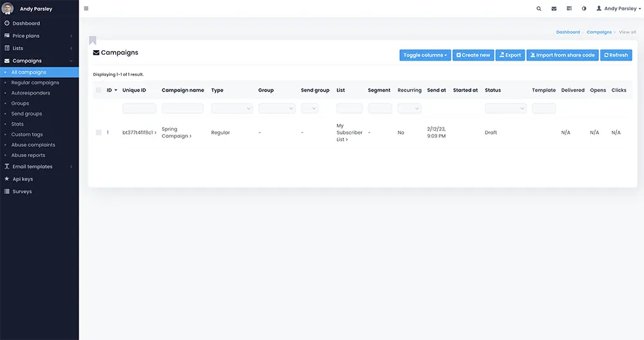Open Regular campaigns menu item
The height and width of the screenshot is (340, 644).
[x=35, y=82]
